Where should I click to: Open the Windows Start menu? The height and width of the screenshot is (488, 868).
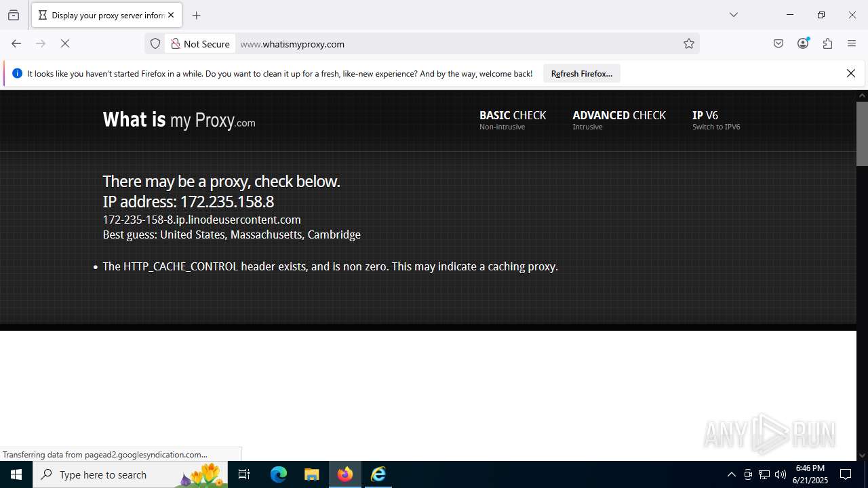(16, 474)
